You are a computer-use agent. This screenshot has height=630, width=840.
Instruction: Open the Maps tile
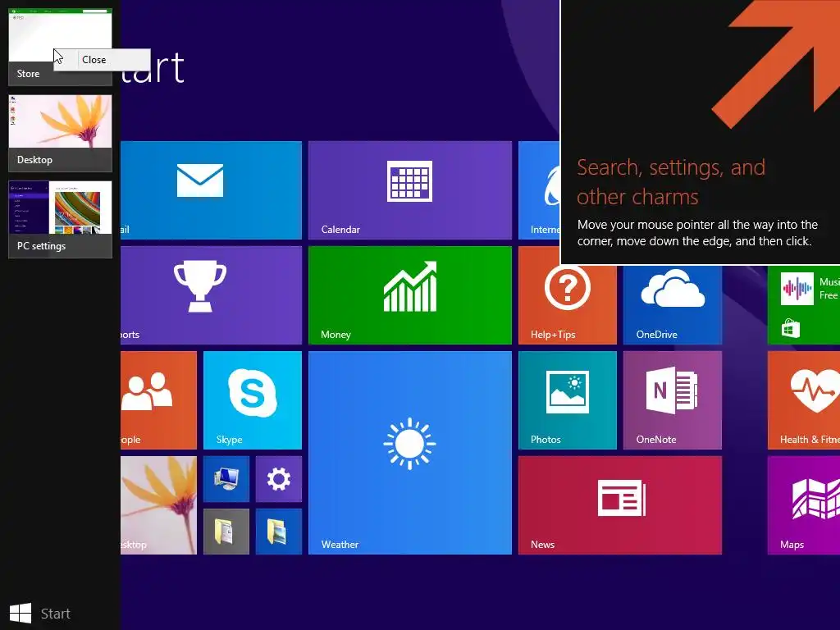click(804, 505)
